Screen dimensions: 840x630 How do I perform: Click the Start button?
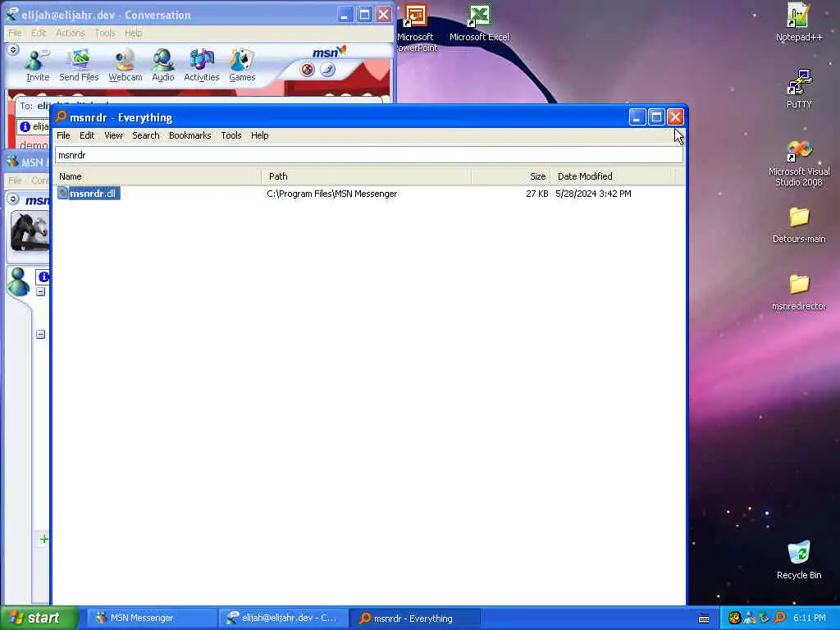pos(39,619)
